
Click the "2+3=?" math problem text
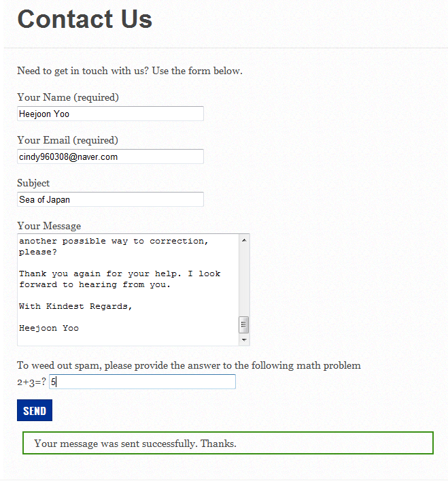point(31,382)
